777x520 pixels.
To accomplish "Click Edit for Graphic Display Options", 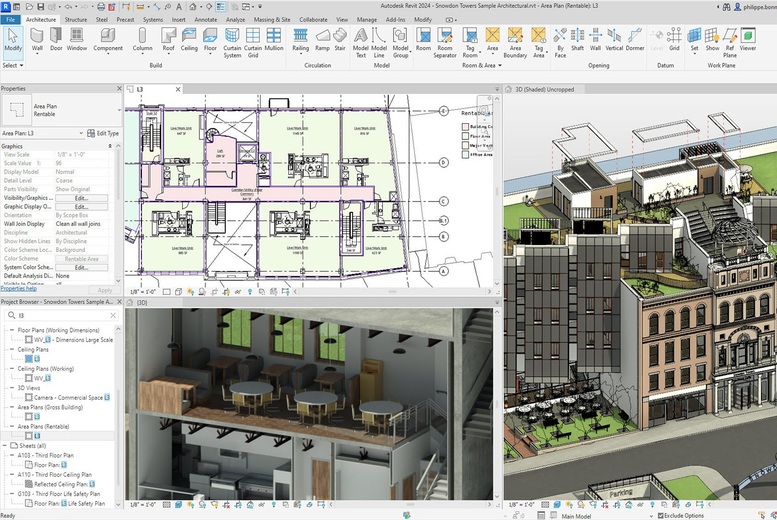I will pos(81,207).
